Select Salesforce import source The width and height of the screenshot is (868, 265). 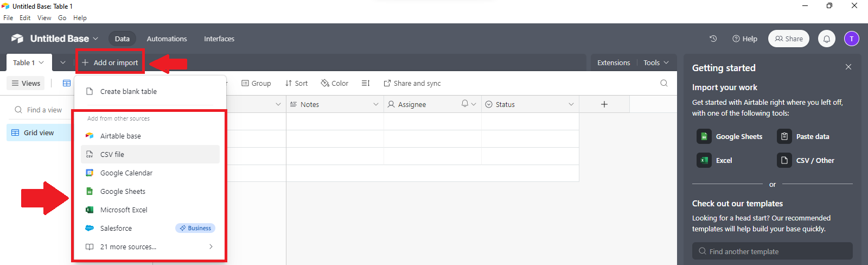click(x=150, y=228)
